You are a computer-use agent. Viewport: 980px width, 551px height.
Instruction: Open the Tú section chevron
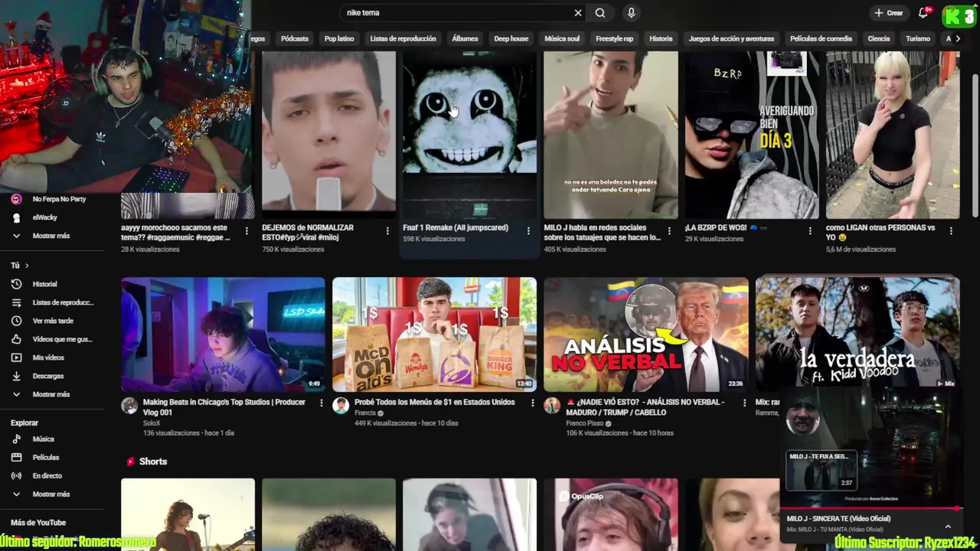tap(27, 266)
